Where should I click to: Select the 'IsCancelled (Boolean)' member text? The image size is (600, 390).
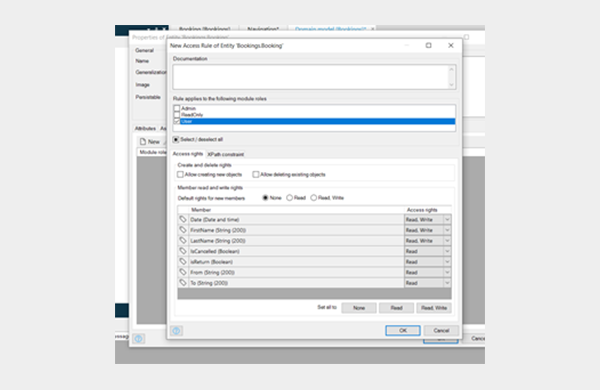click(x=215, y=251)
